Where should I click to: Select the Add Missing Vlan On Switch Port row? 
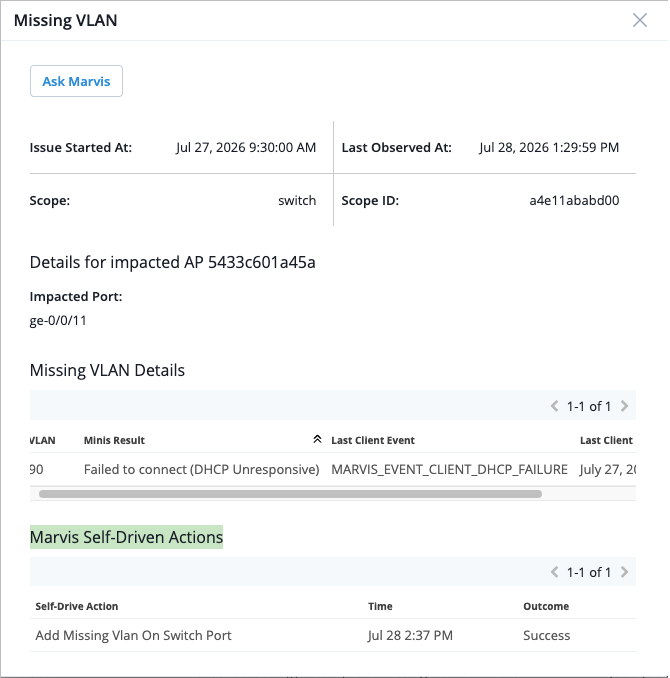(333, 635)
